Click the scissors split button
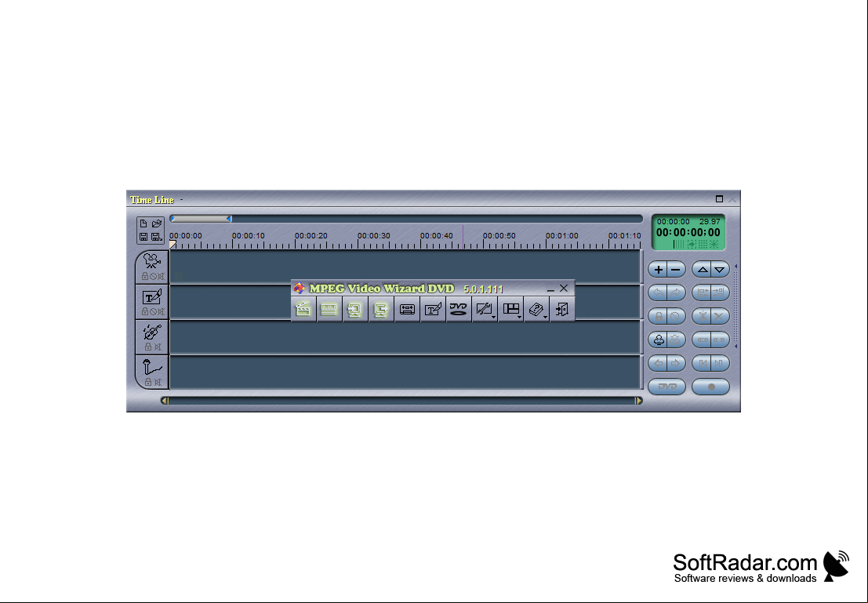Screen dimensions: 868x603 click(x=703, y=316)
